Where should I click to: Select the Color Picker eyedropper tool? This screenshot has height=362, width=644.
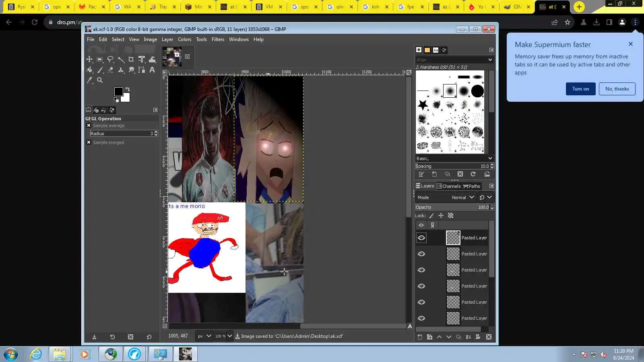(x=89, y=80)
